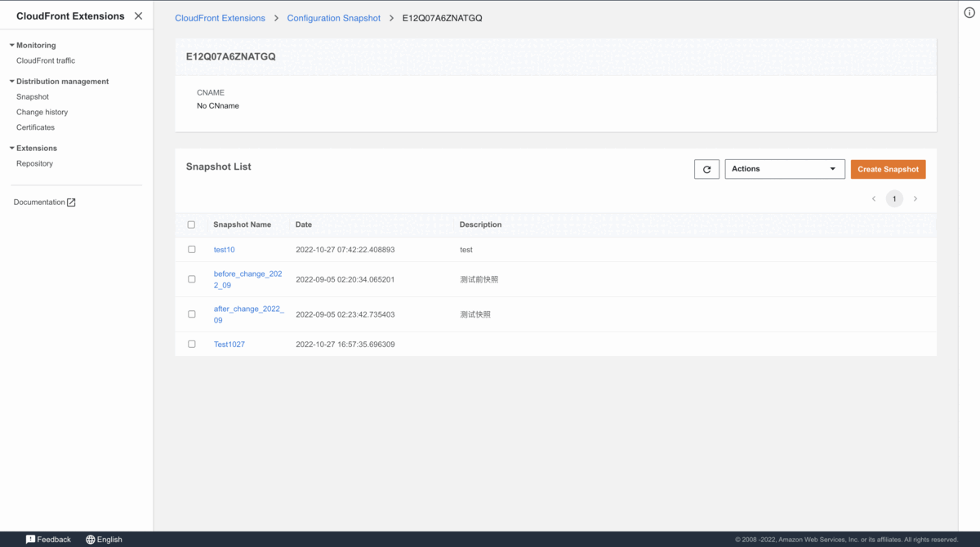Collapse the Monitoring section
This screenshot has height=547, width=980.
(12, 46)
